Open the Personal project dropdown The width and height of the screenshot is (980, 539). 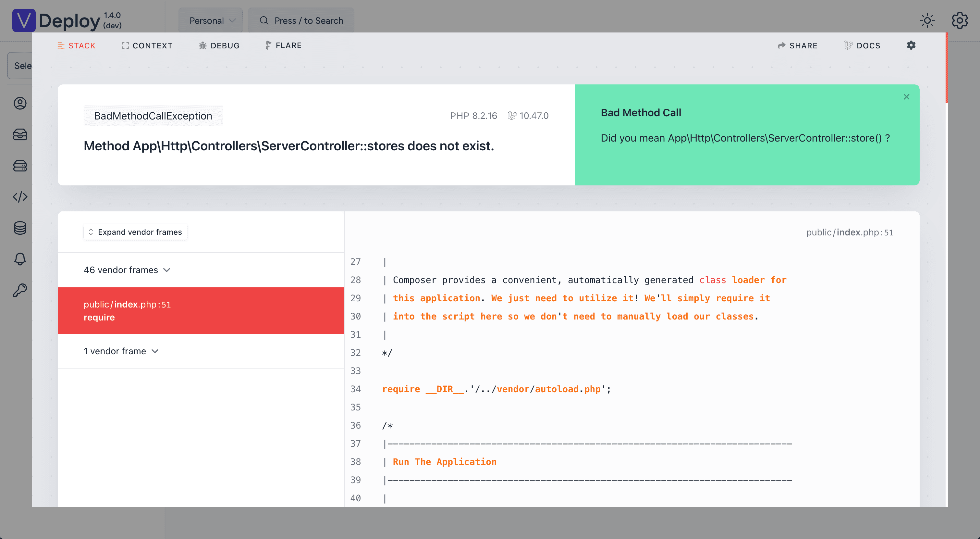(x=211, y=20)
